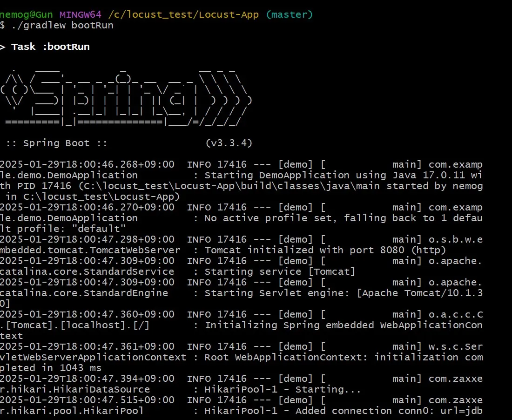The width and height of the screenshot is (512, 420).
Task: Click 'HikariPool-1 - Starting...' message
Action: pyautogui.click(x=283, y=389)
